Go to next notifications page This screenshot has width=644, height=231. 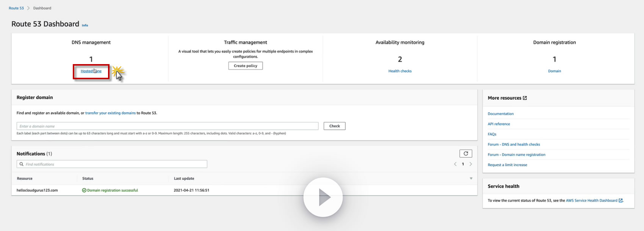pos(471,164)
